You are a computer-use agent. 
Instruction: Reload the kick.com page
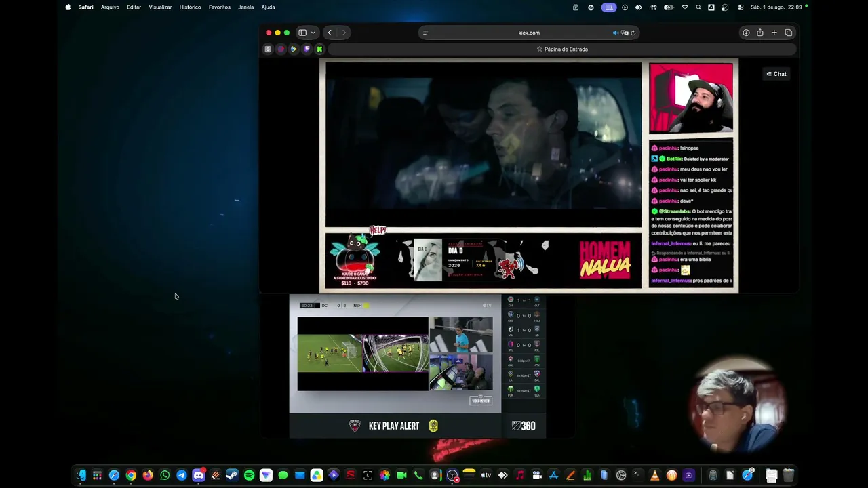633,33
